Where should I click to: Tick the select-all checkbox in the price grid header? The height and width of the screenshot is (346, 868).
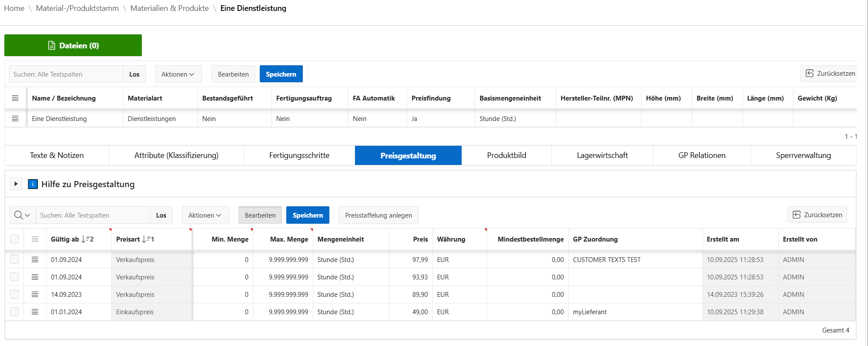click(x=14, y=239)
